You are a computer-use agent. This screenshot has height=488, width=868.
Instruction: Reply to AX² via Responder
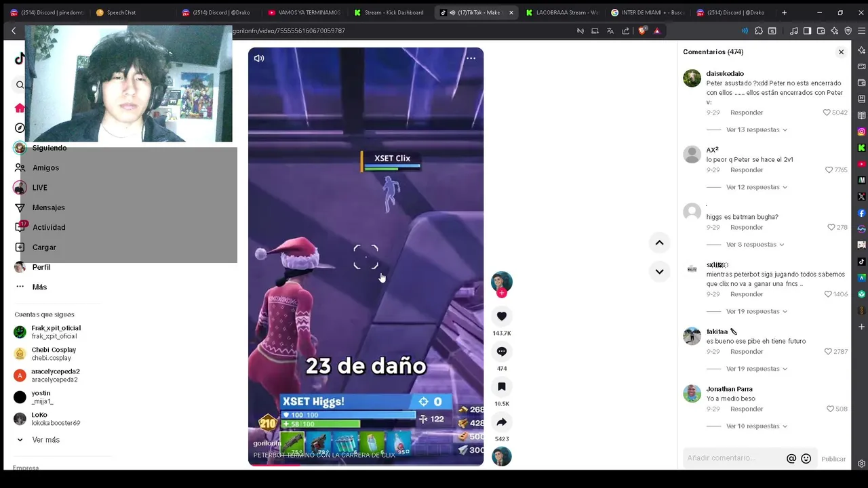click(x=747, y=170)
